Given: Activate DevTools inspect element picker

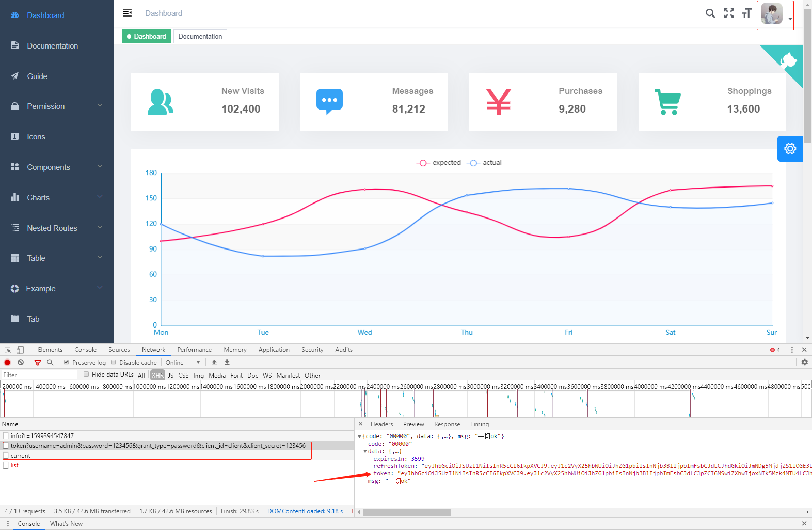Looking at the screenshot, I should tap(8, 350).
